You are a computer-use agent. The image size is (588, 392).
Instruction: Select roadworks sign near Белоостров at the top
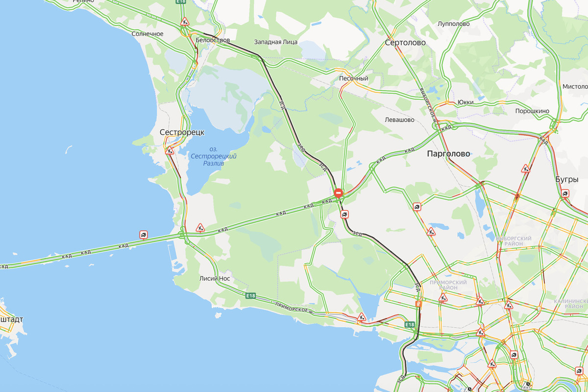(185, 22)
